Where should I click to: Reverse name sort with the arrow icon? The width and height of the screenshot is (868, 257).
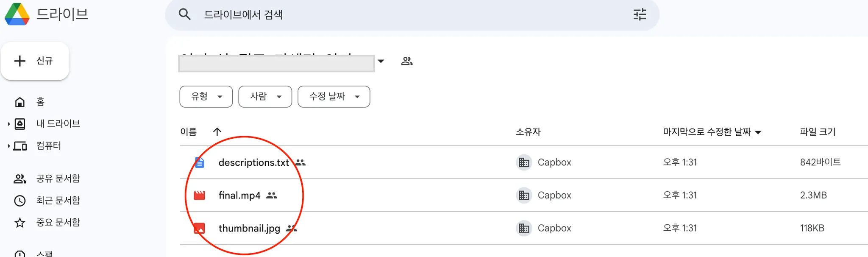click(217, 132)
